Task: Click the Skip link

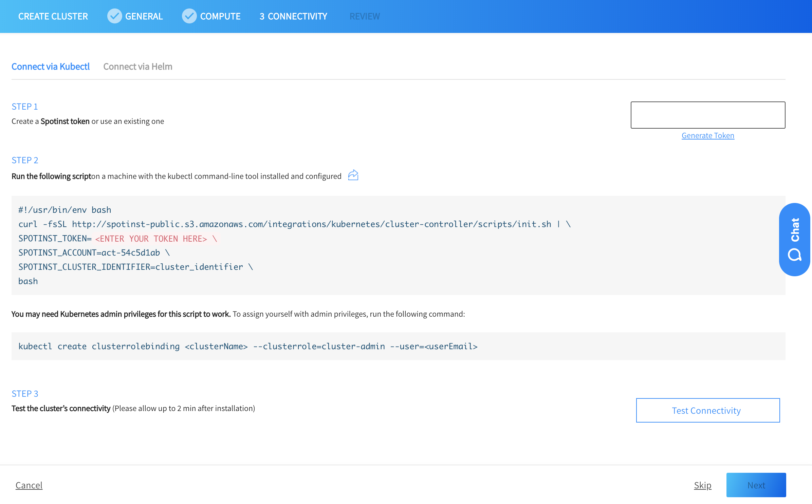Action: click(x=703, y=485)
